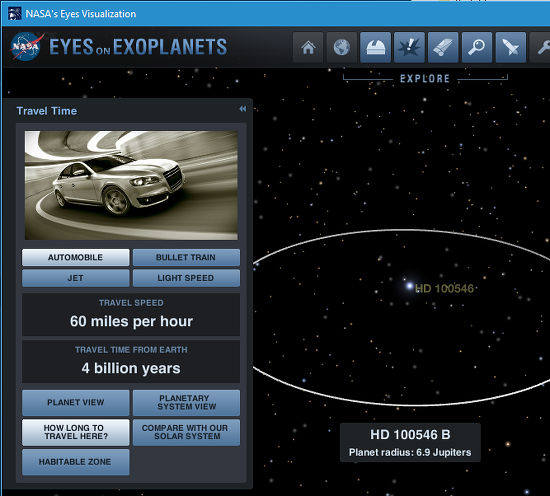The image size is (550, 496).
Task: Click the EYES ON EXOPLANETS title
Action: click(138, 47)
